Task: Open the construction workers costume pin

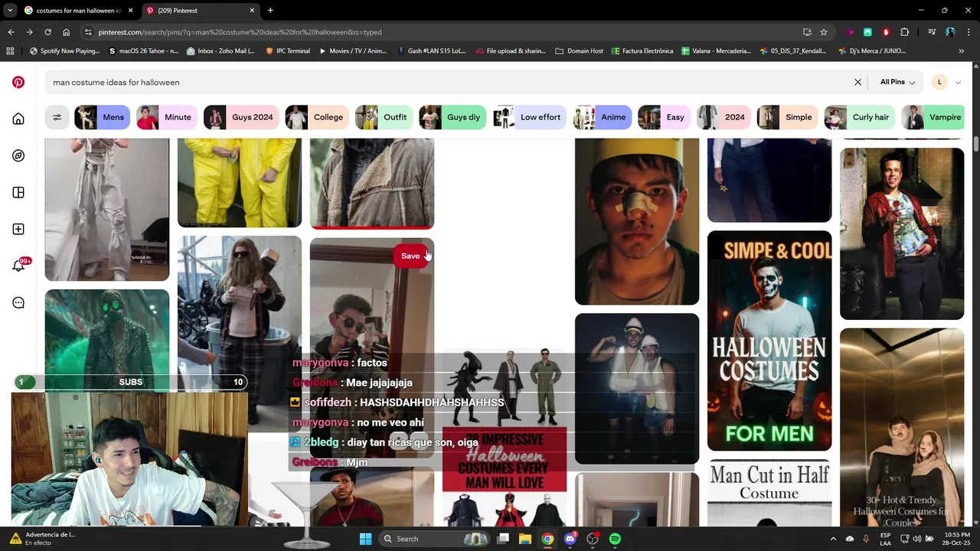Action: point(637,388)
